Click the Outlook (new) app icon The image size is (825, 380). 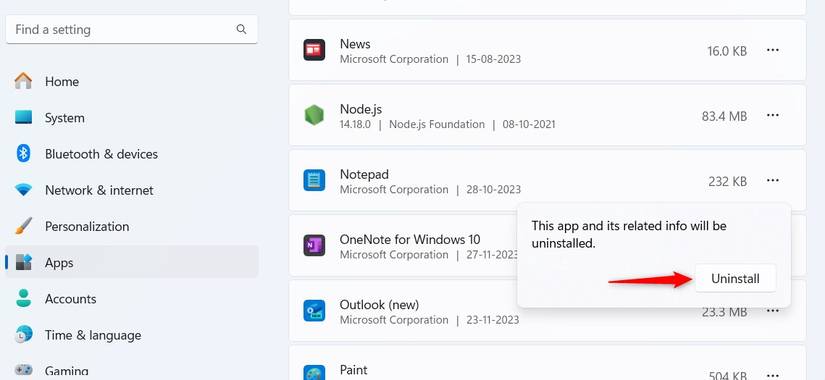tap(314, 311)
